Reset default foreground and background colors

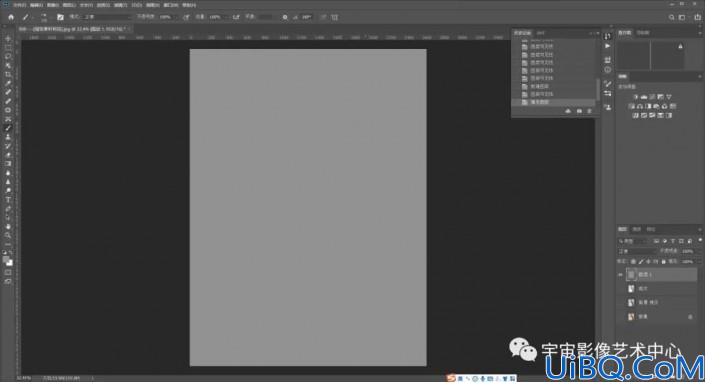4,253
